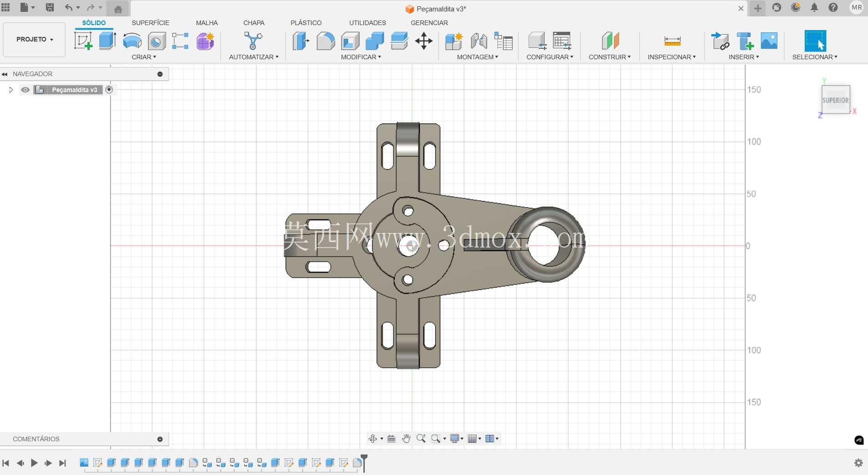
Task: Switch to the CHAPA tab
Action: tap(254, 23)
